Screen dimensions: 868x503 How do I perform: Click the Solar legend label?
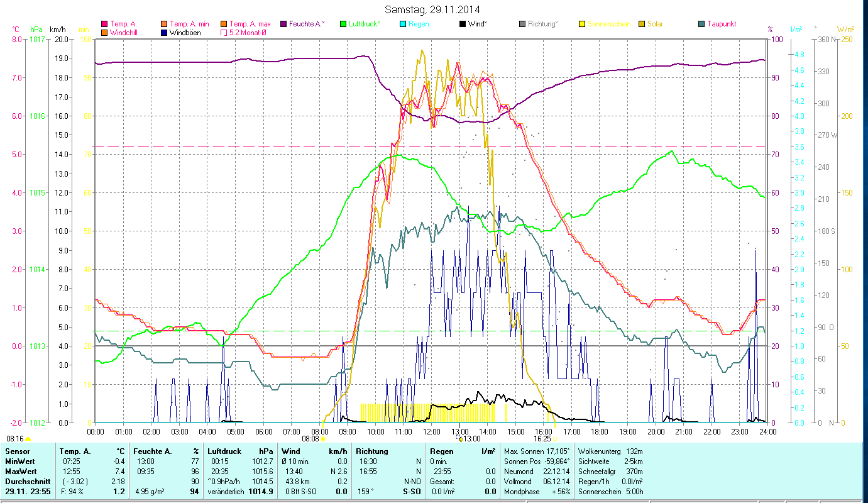[655, 24]
